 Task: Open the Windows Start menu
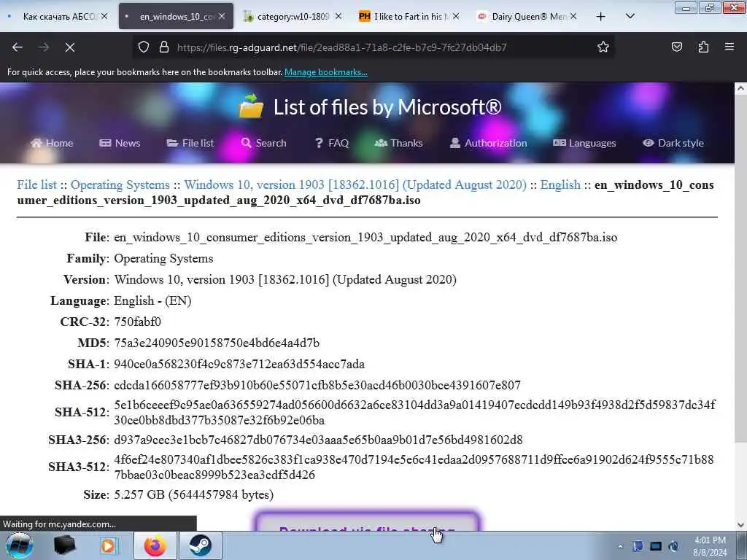(x=20, y=545)
